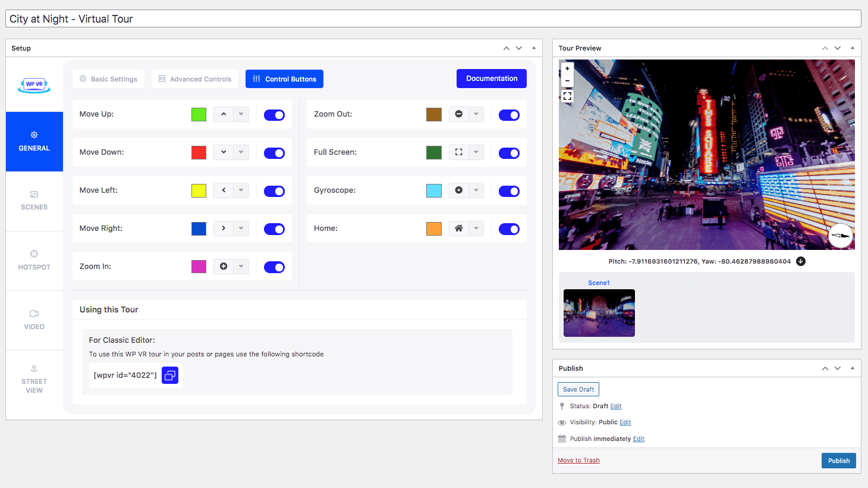The height and width of the screenshot is (488, 868).
Task: Collapse the Publish panel
Action: [x=853, y=368]
